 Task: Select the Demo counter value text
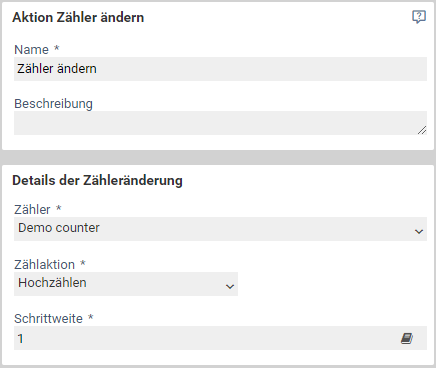click(x=59, y=228)
